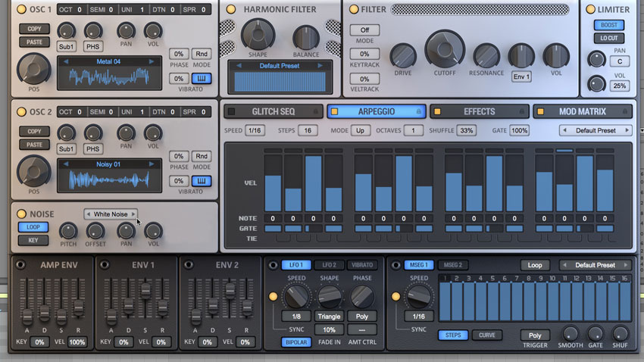
Task: Click the Noise PITCH knob
Action: tap(68, 232)
